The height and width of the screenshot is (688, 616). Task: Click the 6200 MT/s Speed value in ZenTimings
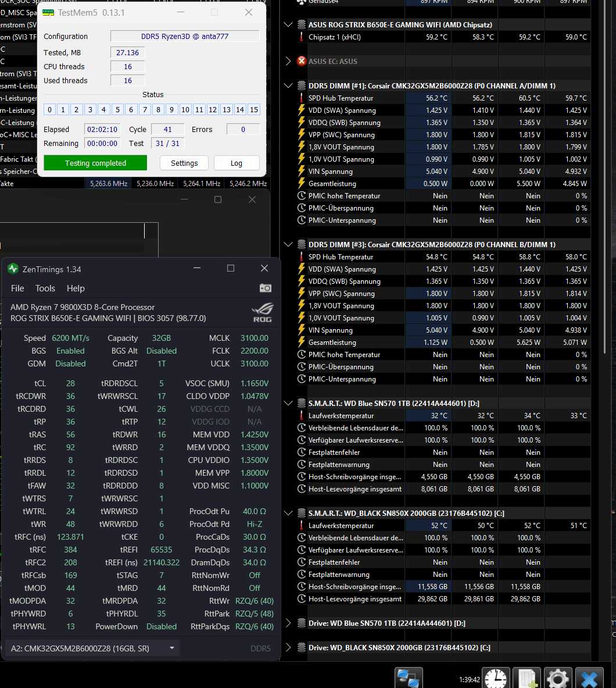pos(70,338)
